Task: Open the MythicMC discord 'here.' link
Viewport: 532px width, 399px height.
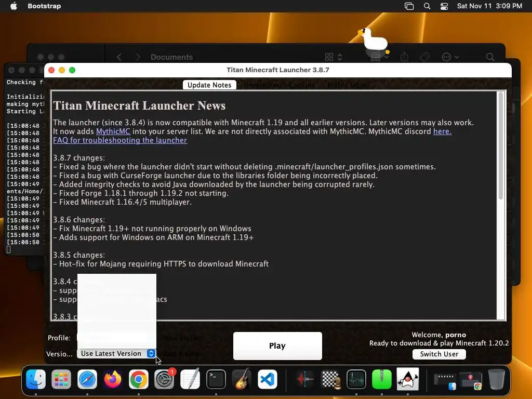Action: pos(443,131)
